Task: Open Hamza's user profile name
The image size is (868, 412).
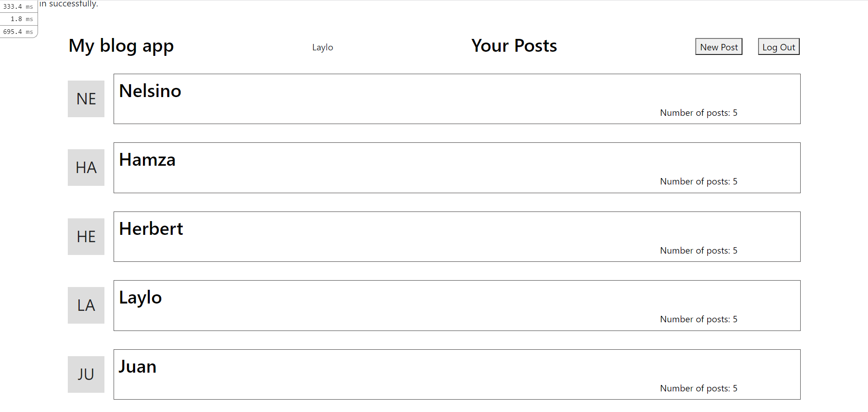Action: 147,160
